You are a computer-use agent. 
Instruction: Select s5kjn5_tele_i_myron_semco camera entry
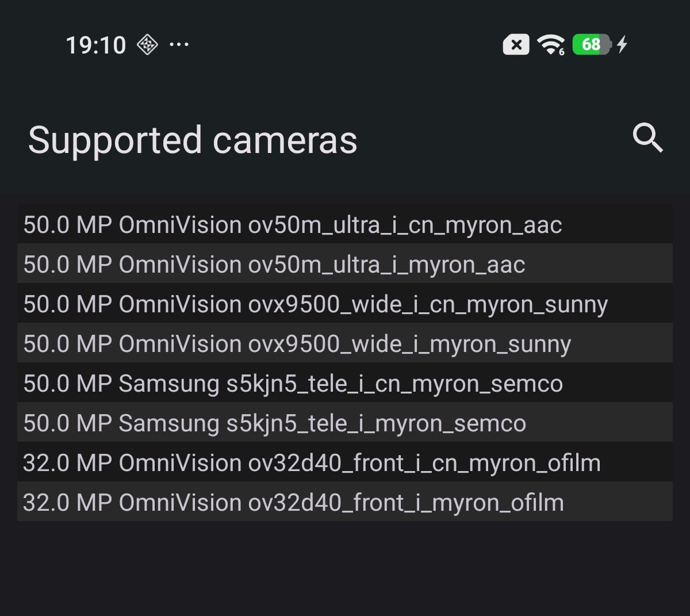click(x=345, y=422)
